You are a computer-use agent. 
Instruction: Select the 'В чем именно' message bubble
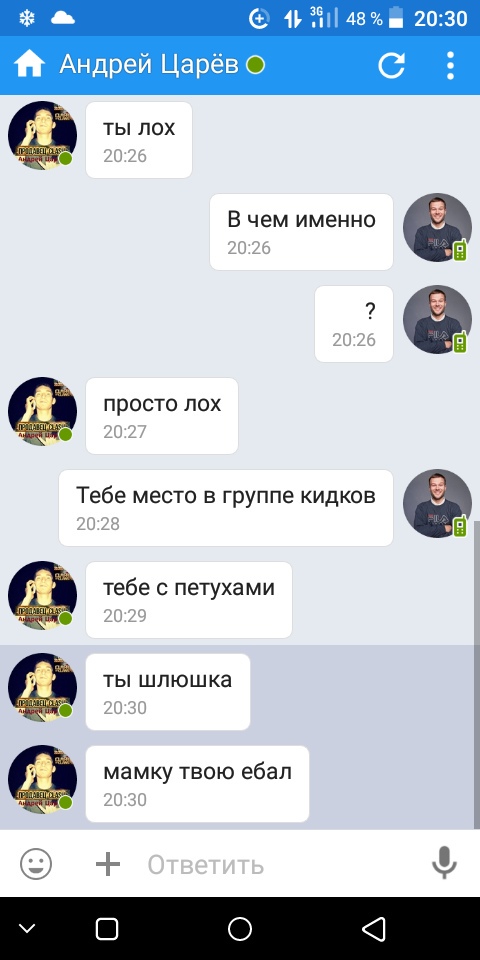click(301, 232)
